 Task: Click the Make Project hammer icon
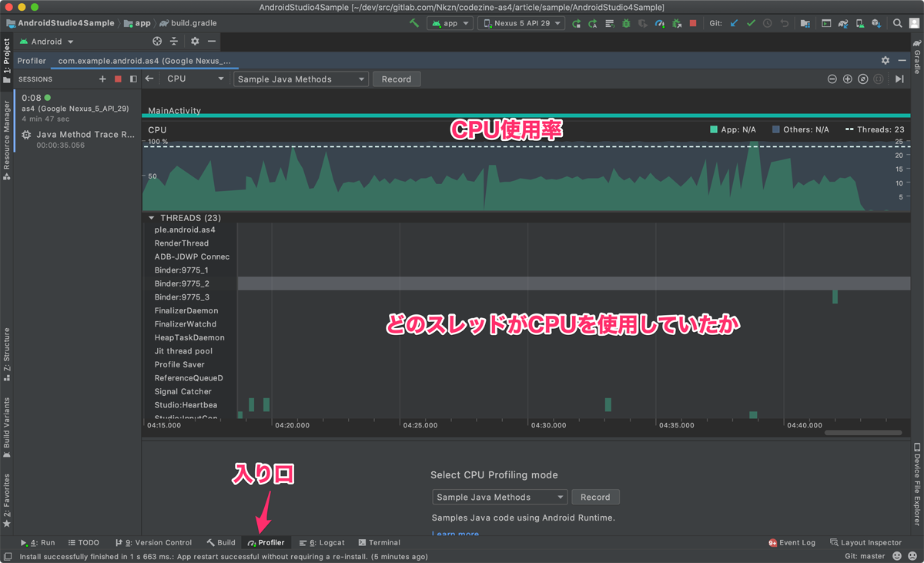(414, 23)
